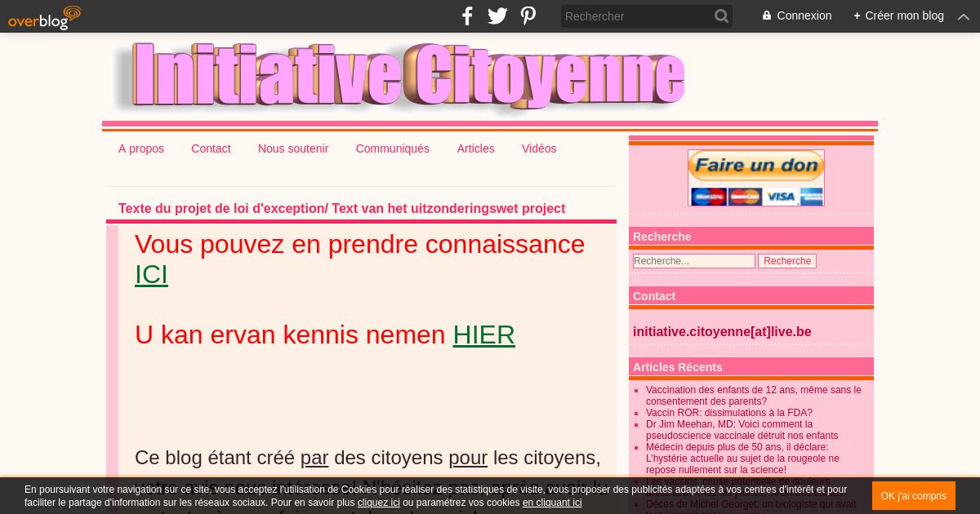
Task: Click the Texte du projet de loi d'exception heading
Action: (x=341, y=208)
